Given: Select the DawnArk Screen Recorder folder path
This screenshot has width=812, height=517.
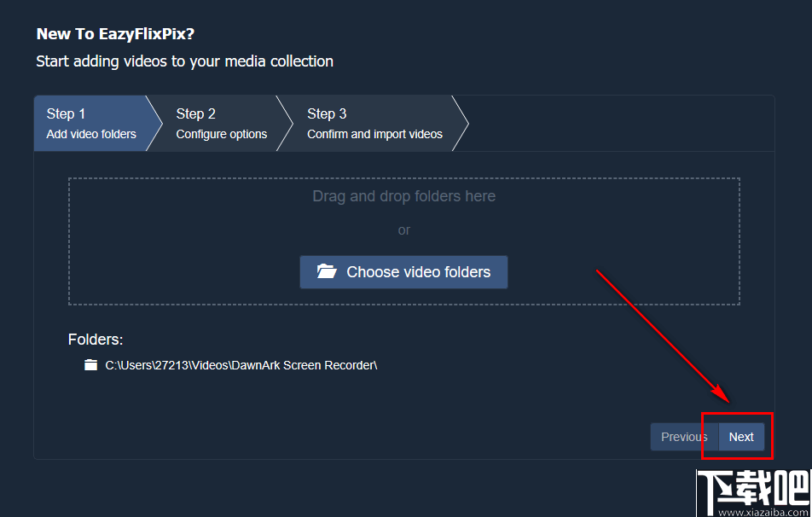Looking at the screenshot, I should pos(241,365).
